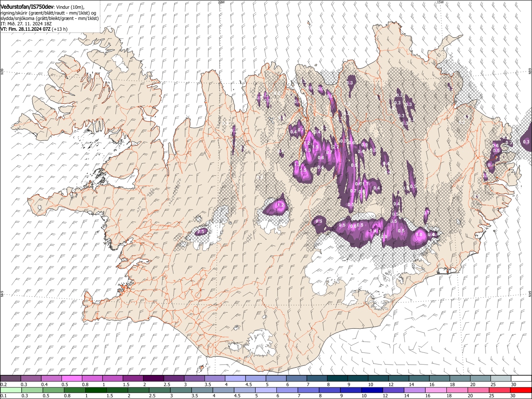Image resolution: width=532 pixels, height=399 pixels.
Task: Select the hot pink 20 rain legend swatch
Action: coord(479,390)
